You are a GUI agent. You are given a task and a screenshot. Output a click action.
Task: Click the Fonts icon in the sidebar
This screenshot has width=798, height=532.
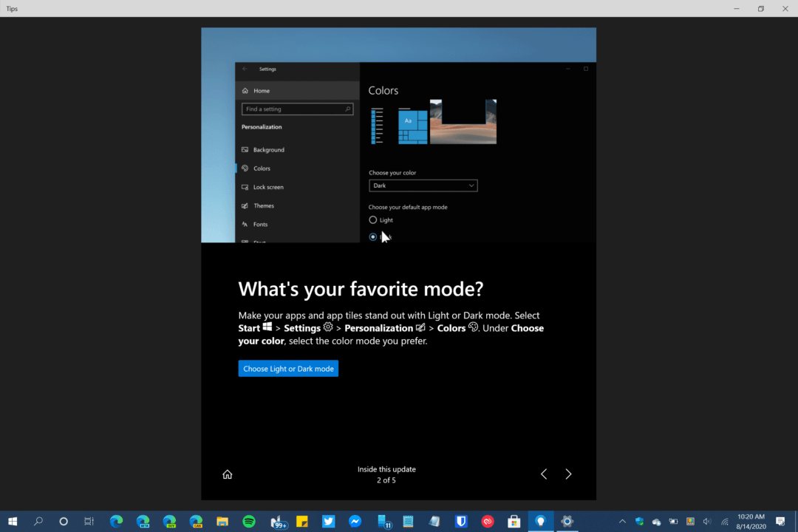(x=247, y=224)
